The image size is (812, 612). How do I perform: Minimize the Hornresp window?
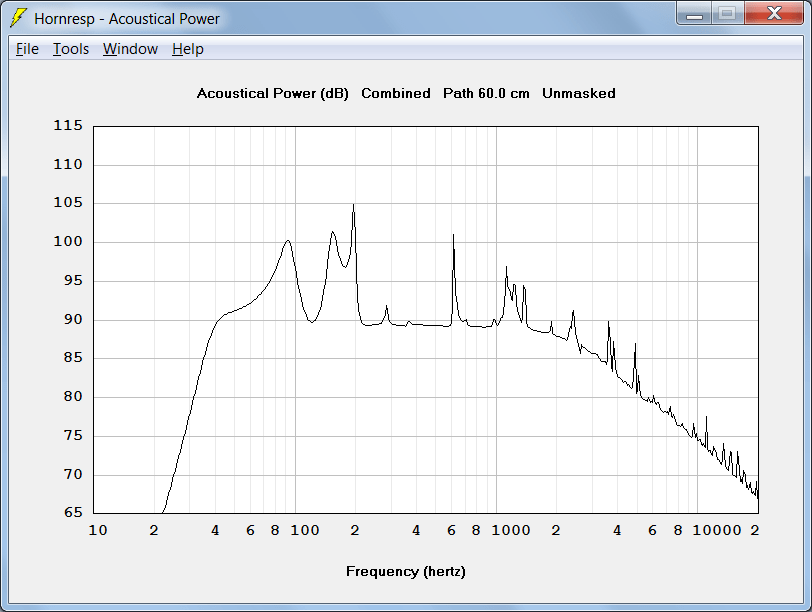click(x=694, y=14)
